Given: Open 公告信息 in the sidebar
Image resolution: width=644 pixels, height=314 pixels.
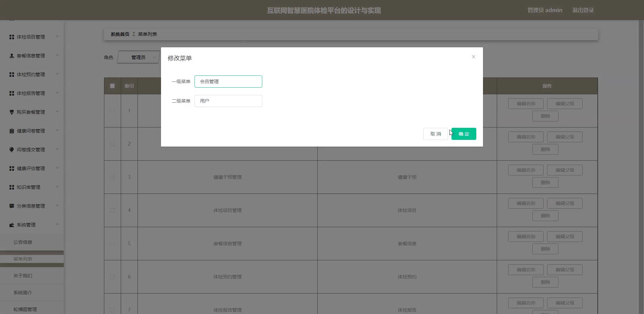Looking at the screenshot, I should tap(23, 242).
